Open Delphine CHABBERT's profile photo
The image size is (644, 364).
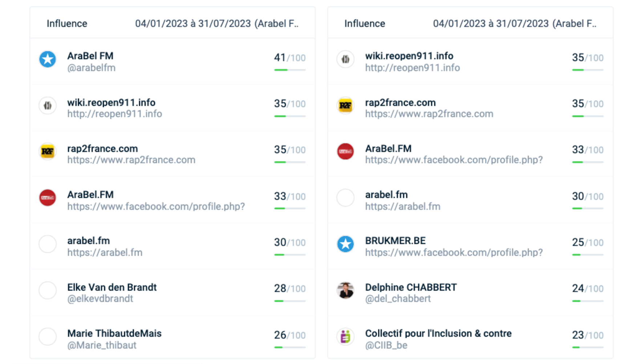point(345,290)
